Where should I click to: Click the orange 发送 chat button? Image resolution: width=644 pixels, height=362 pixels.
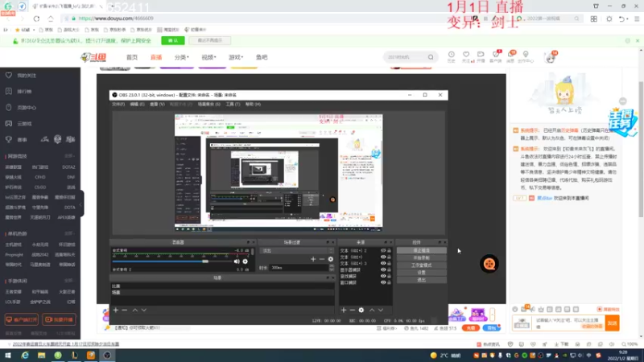point(612,323)
